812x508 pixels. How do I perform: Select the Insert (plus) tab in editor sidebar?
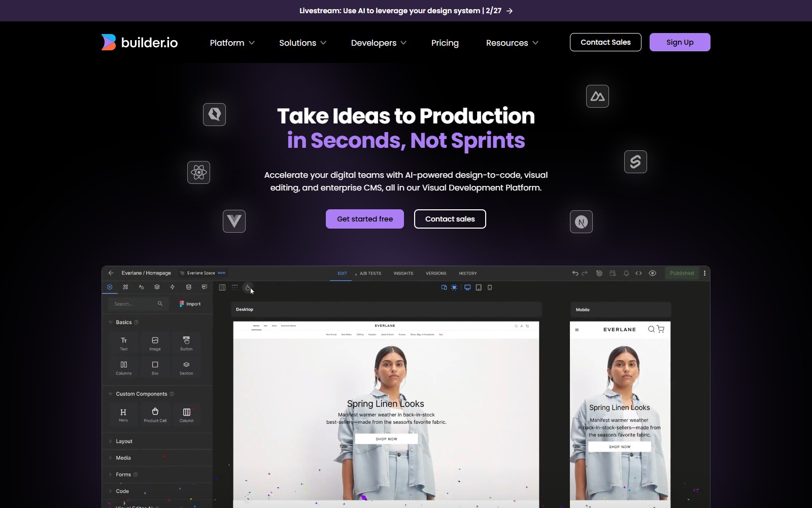(110, 287)
